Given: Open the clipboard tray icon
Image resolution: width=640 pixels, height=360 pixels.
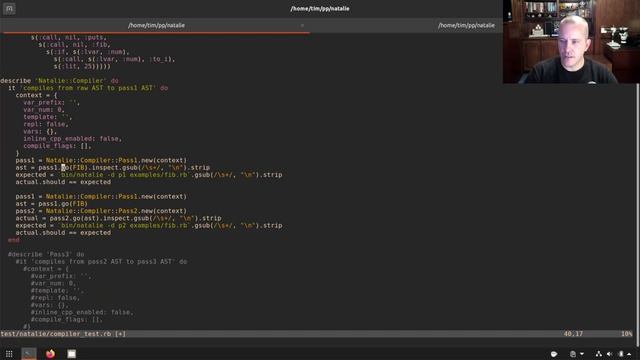Looking at the screenshot, I should click(573, 354).
